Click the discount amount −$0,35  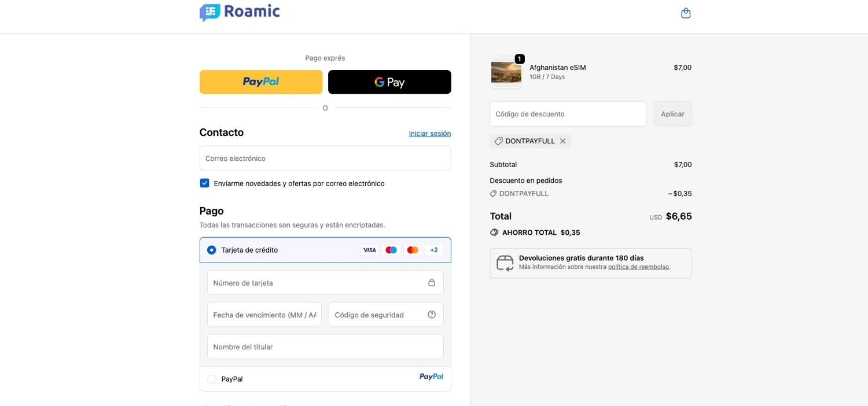(679, 194)
